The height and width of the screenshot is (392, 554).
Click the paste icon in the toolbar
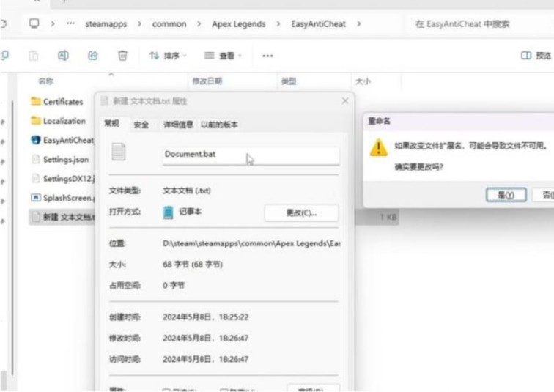click(33, 56)
